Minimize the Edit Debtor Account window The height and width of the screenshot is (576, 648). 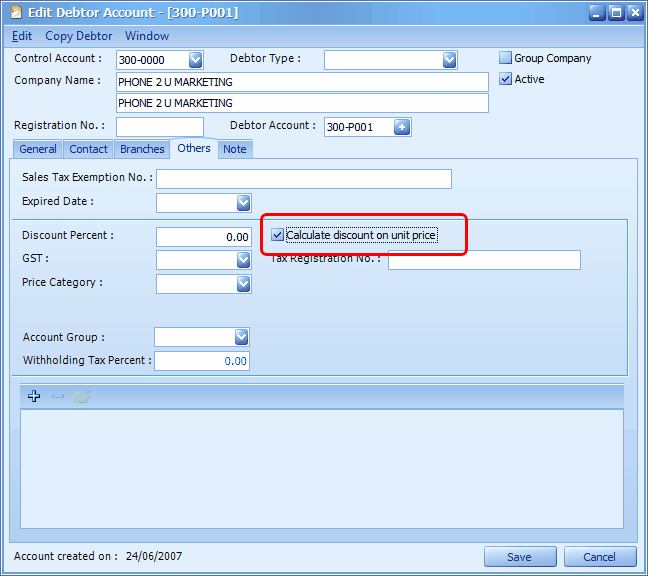(597, 13)
